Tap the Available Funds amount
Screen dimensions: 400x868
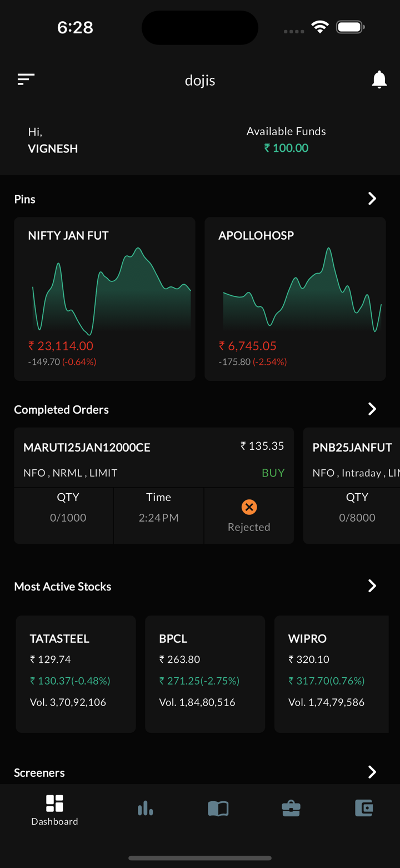click(x=286, y=148)
